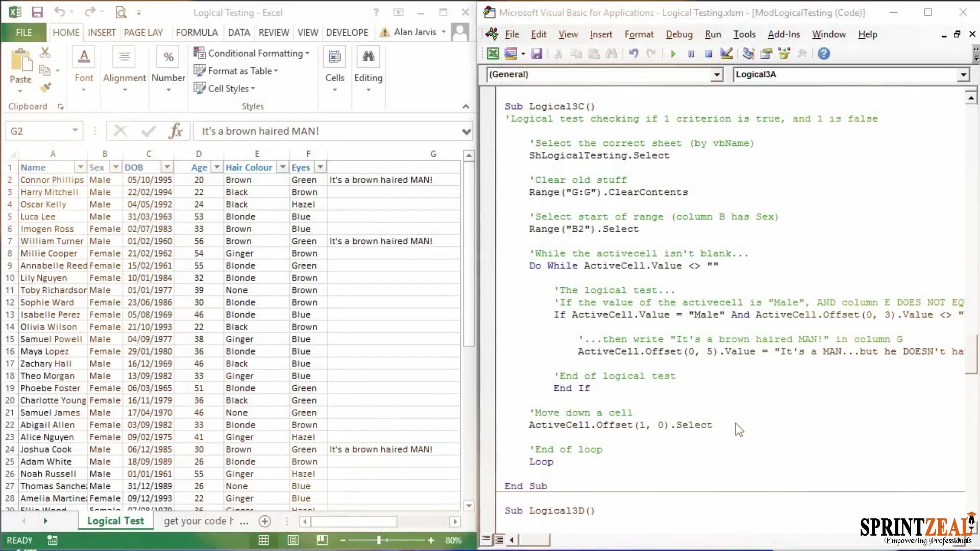This screenshot has height=551, width=980.
Task: Click Save icon in Excel quick access toolbar
Action: click(37, 12)
